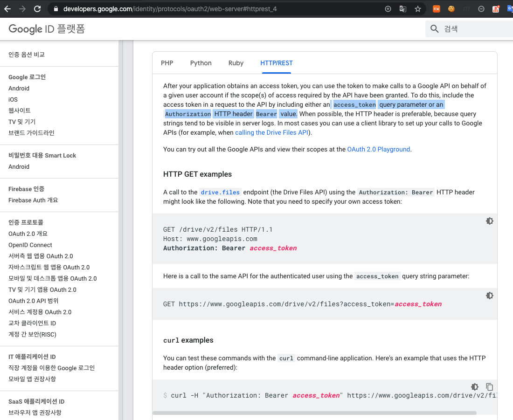Click the Firebase 인증 heading
Screen dimensions: 513x420
click(x=27, y=189)
